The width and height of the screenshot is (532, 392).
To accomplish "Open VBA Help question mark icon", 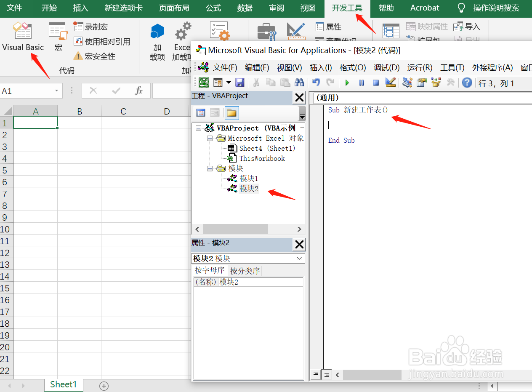I will (x=467, y=83).
